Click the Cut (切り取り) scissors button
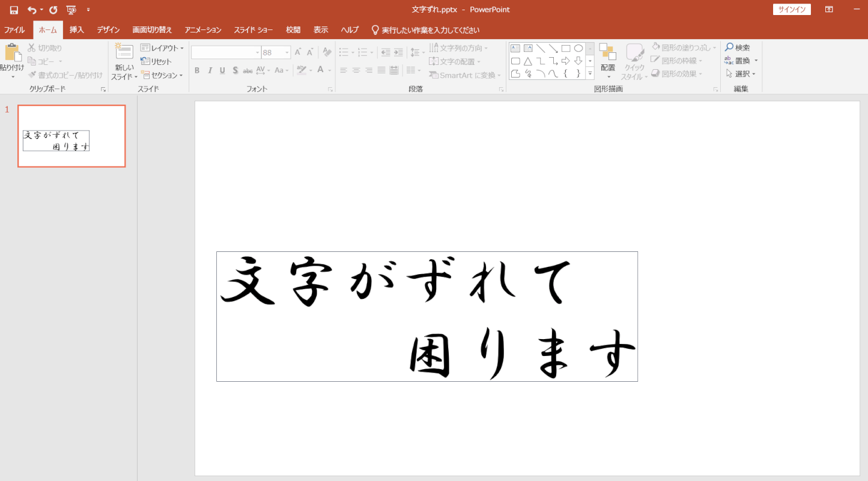 (45, 47)
